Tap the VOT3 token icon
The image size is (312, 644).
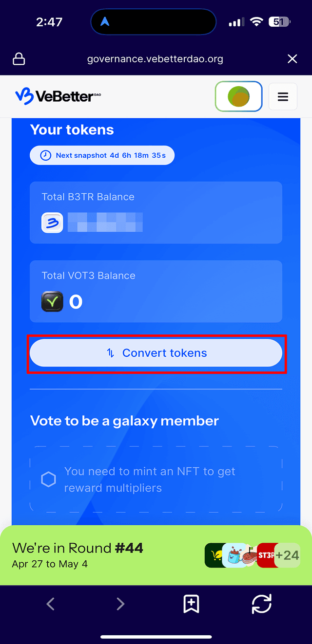tap(52, 301)
